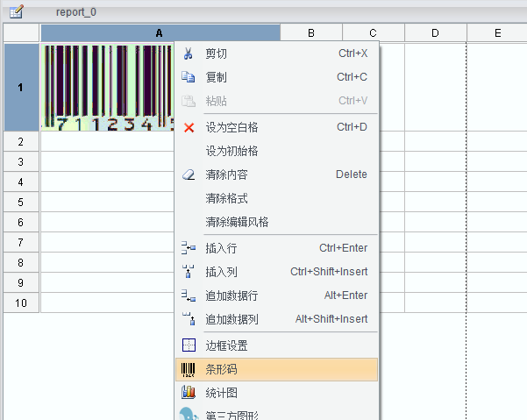Screen dimensions: 527x420
Task: Click cell E5 in the grid
Action: click(x=497, y=202)
